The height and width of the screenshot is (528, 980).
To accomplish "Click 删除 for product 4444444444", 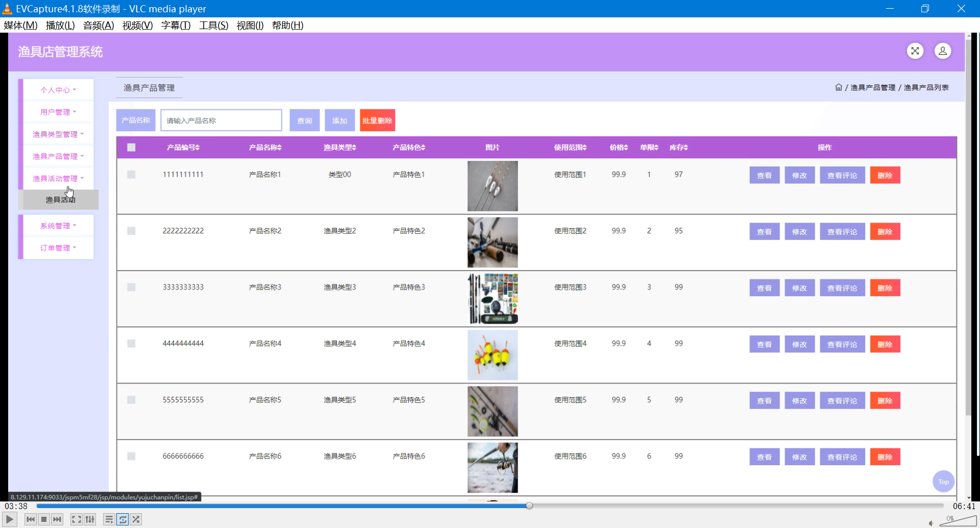I will (x=885, y=344).
